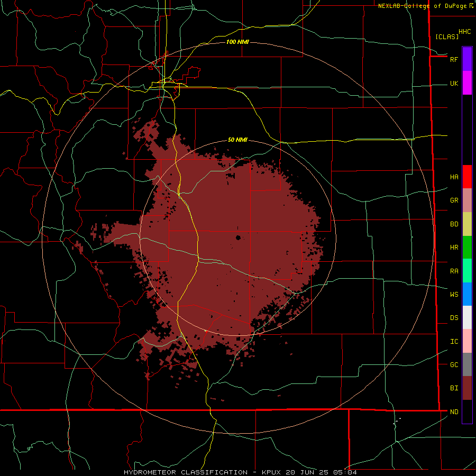The height and width of the screenshot is (476, 476).
Task: Click the HHC product code label
Action: 464,32
